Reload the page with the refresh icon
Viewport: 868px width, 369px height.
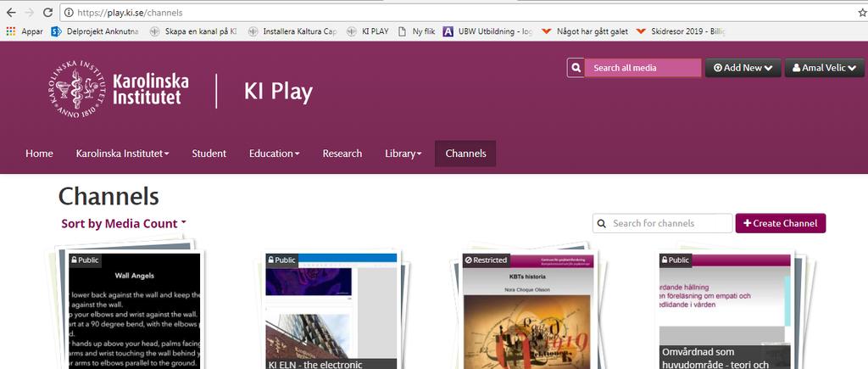click(47, 12)
